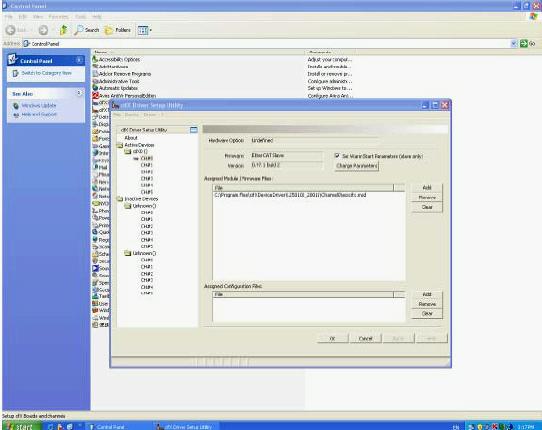Add a Module/Firmware file with the Add button
The height and width of the screenshot is (430, 542).
[x=427, y=188]
